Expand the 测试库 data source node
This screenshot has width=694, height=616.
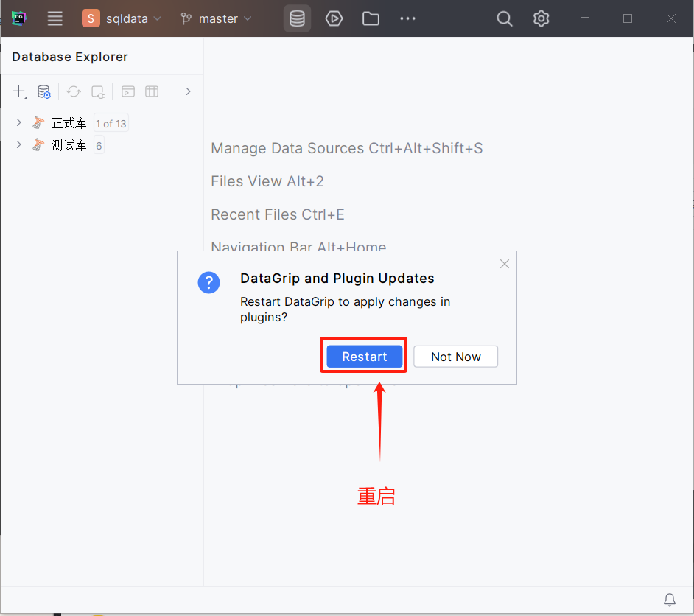pyautogui.click(x=18, y=144)
